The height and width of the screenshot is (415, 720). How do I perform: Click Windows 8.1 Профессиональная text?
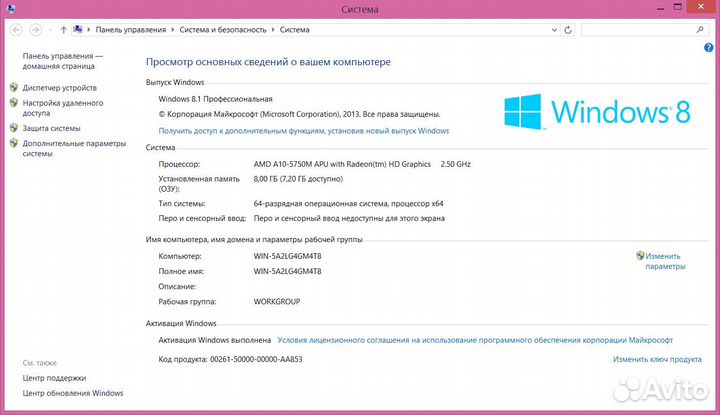pyautogui.click(x=215, y=99)
